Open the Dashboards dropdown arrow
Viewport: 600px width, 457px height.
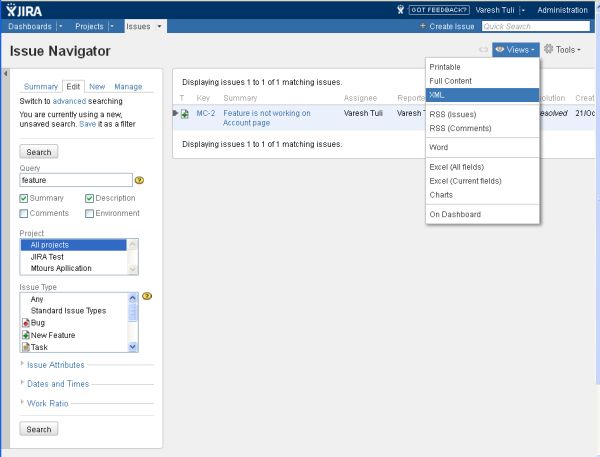(60, 26)
